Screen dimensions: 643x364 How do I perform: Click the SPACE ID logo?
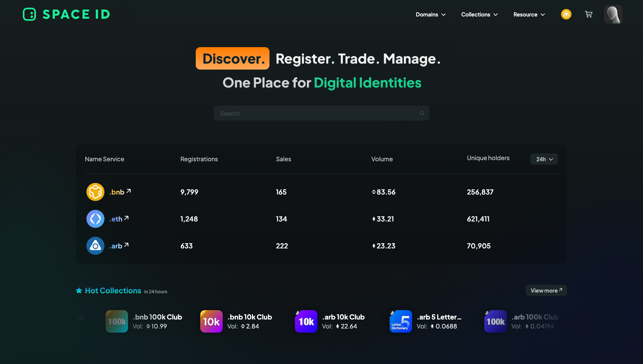coord(67,14)
